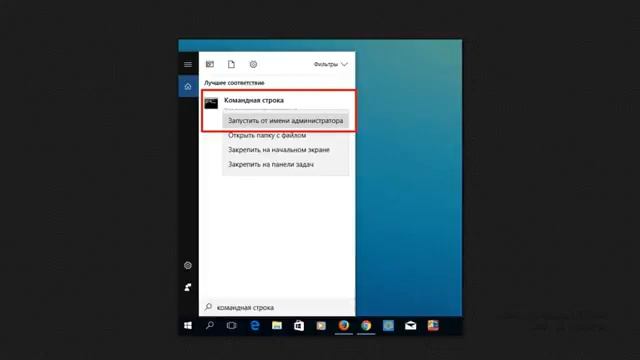Open Microsoft Store from the taskbar

click(x=299, y=325)
